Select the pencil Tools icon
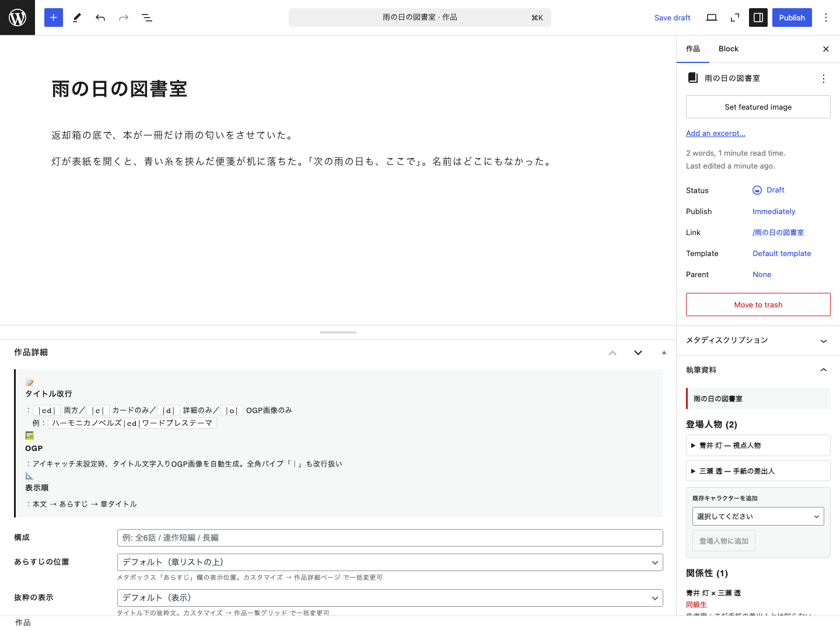 pos(77,17)
